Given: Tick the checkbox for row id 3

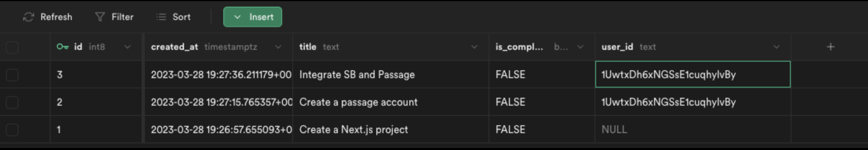Looking at the screenshot, I should pyautogui.click(x=12, y=75).
